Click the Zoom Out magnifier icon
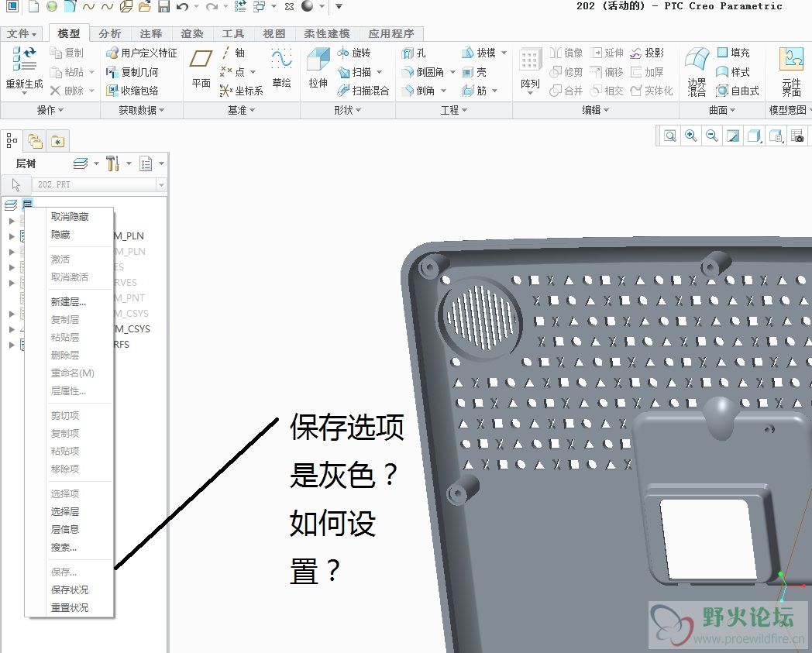This screenshot has width=812, height=653. click(x=712, y=136)
